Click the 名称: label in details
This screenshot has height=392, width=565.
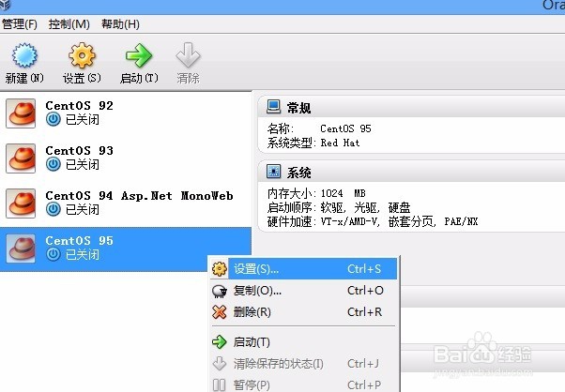click(281, 128)
